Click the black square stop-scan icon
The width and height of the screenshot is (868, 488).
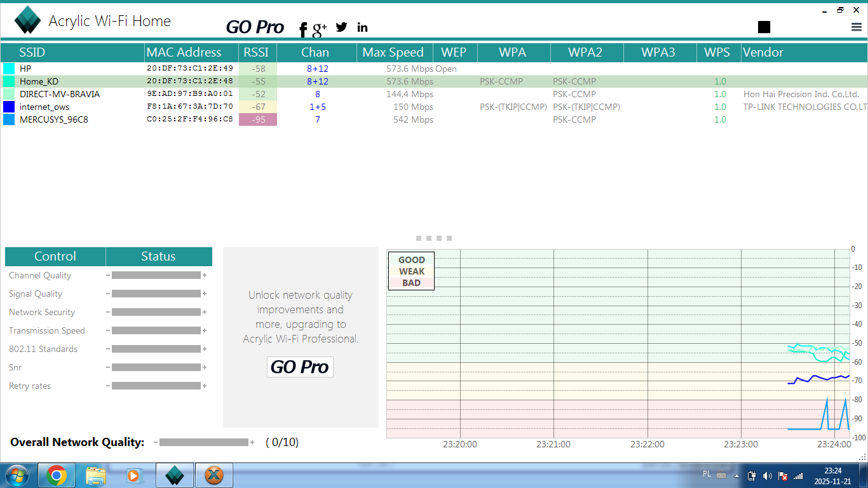(x=764, y=27)
